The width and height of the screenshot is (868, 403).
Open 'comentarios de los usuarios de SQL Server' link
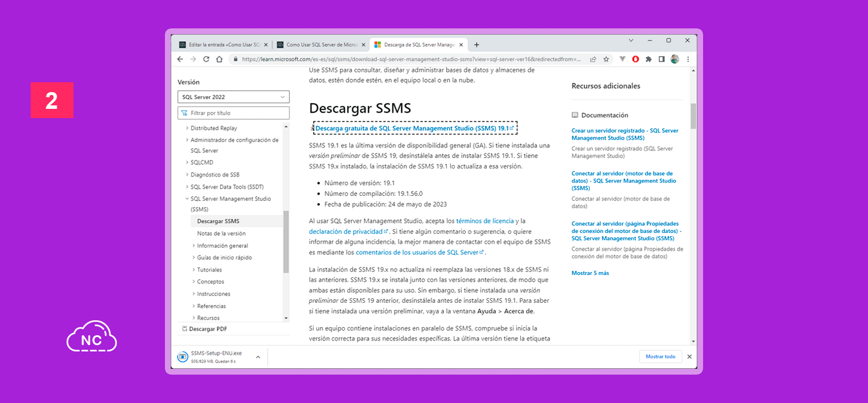[420, 252]
